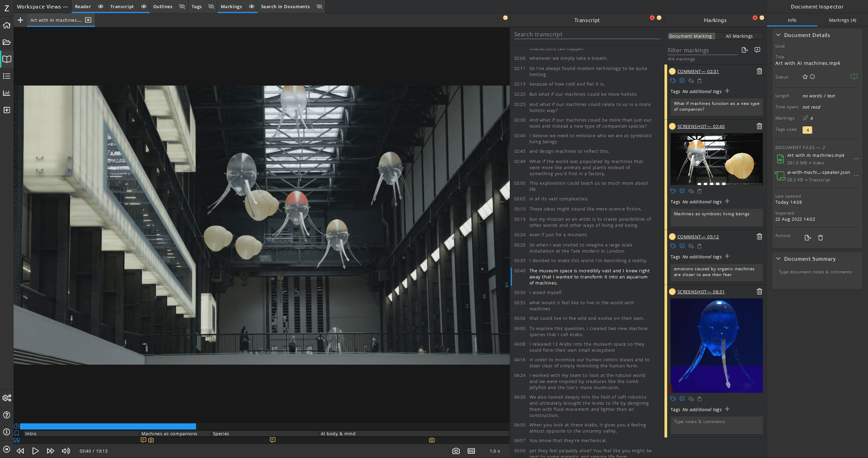Viewport: 868px width, 458px height.
Task: Expand the Document Summary section
Action: [x=778, y=259]
